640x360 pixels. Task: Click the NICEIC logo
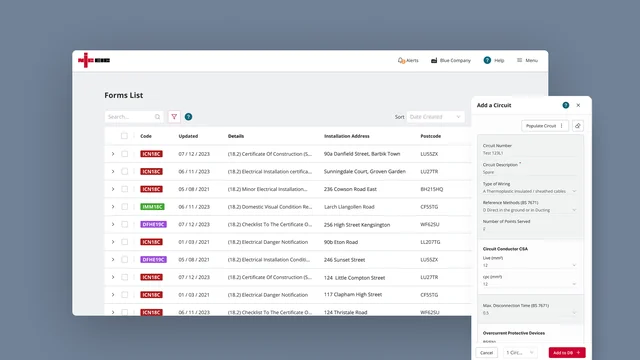point(94,60)
